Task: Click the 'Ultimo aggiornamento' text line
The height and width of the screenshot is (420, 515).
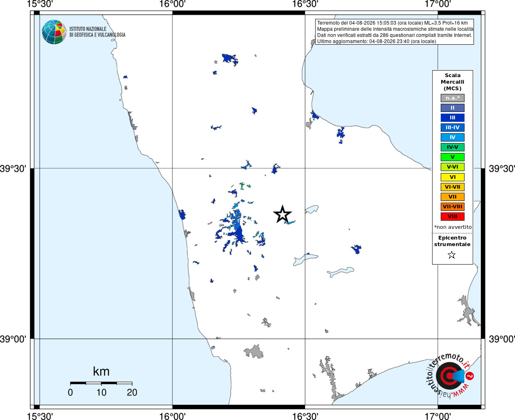Action: (x=376, y=41)
